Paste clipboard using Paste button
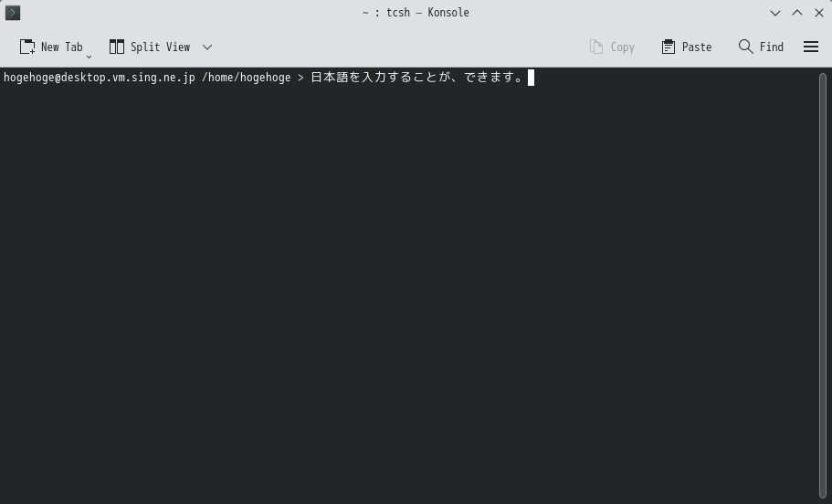This screenshot has height=504, width=832. point(687,47)
